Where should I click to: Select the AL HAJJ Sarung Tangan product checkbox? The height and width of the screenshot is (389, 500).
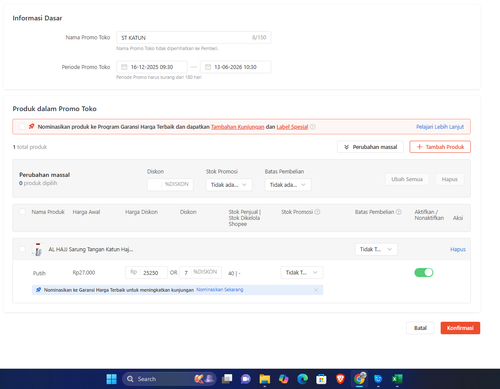coord(22,249)
